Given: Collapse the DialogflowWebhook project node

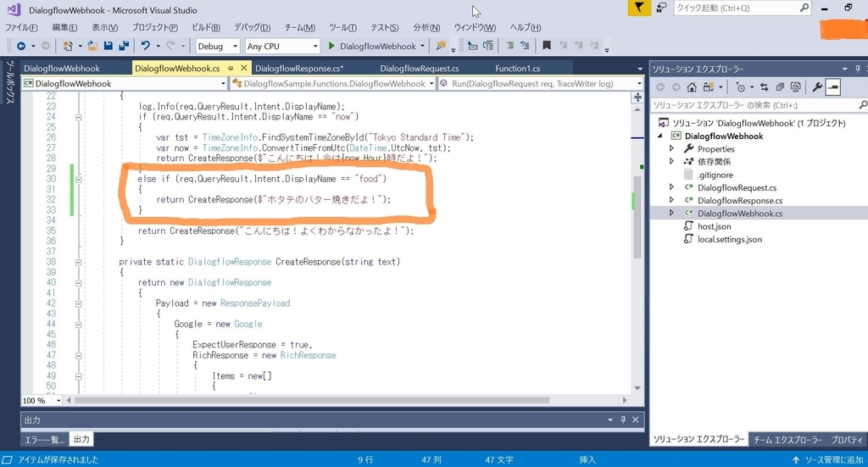Looking at the screenshot, I should tap(659, 136).
